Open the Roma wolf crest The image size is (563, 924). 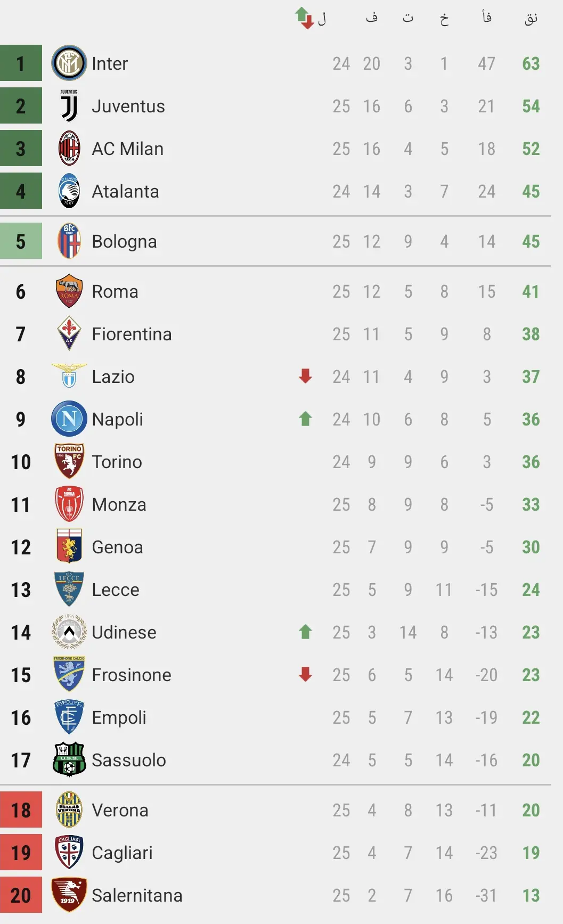[69, 291]
